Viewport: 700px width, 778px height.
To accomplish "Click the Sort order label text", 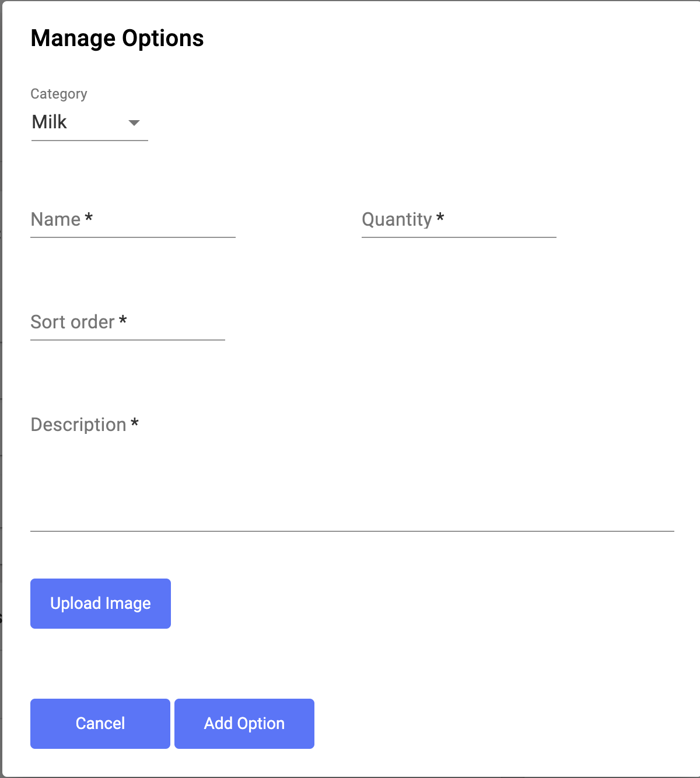I will click(72, 322).
